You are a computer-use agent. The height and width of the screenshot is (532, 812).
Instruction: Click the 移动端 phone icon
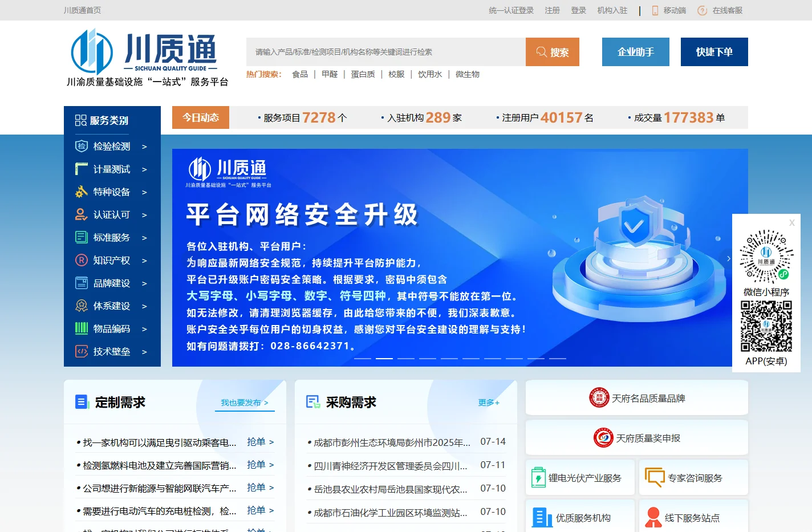coord(655,10)
